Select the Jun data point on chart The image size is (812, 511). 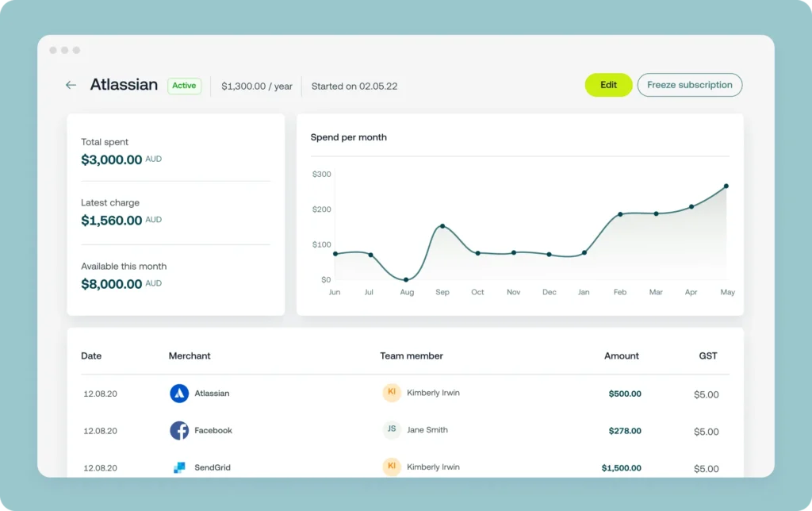pyautogui.click(x=335, y=254)
